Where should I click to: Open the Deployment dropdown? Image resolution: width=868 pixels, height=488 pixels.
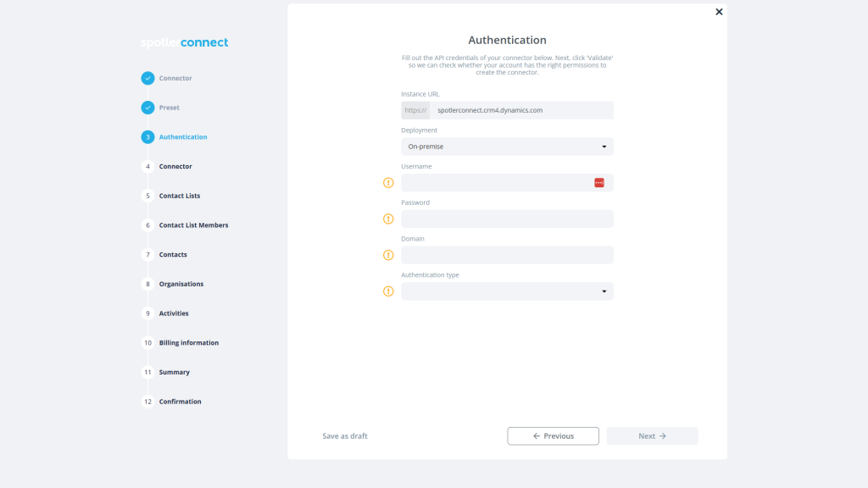click(x=507, y=147)
